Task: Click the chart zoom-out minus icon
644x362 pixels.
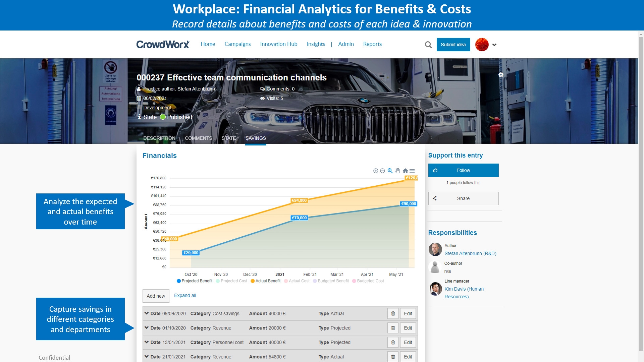Action: point(382,171)
